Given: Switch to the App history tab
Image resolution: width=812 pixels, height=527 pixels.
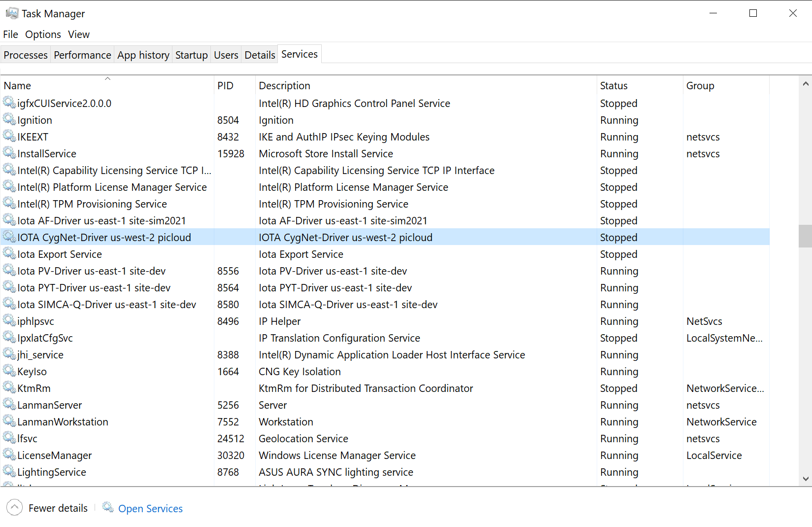Looking at the screenshot, I should point(143,55).
